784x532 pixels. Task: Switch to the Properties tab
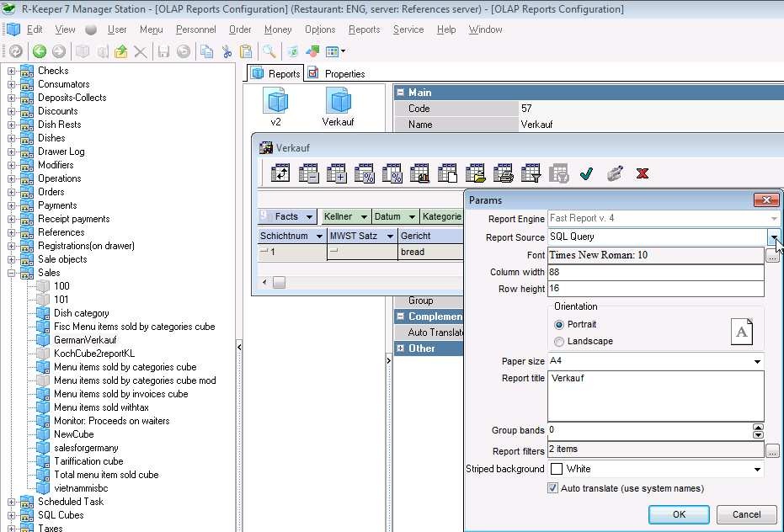(x=337, y=73)
